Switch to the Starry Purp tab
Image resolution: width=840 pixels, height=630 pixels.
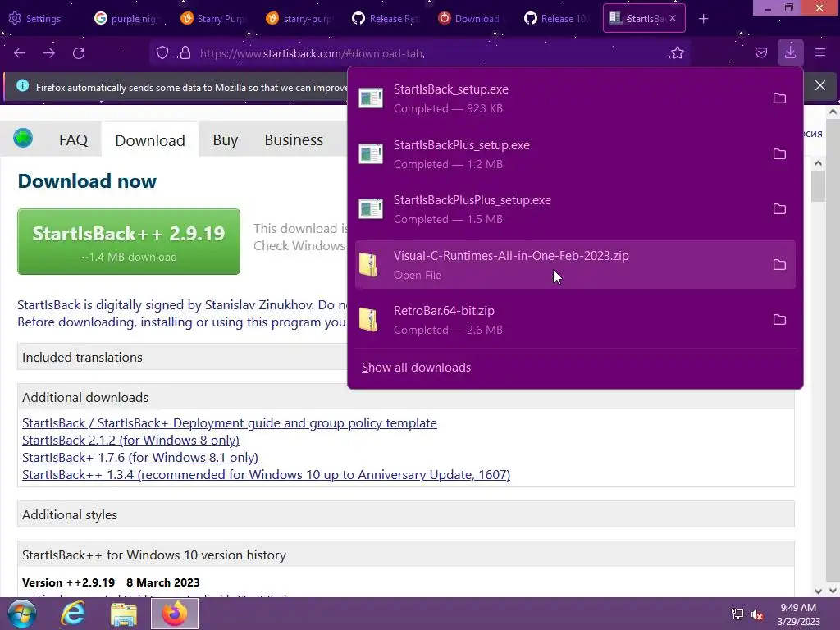point(213,19)
